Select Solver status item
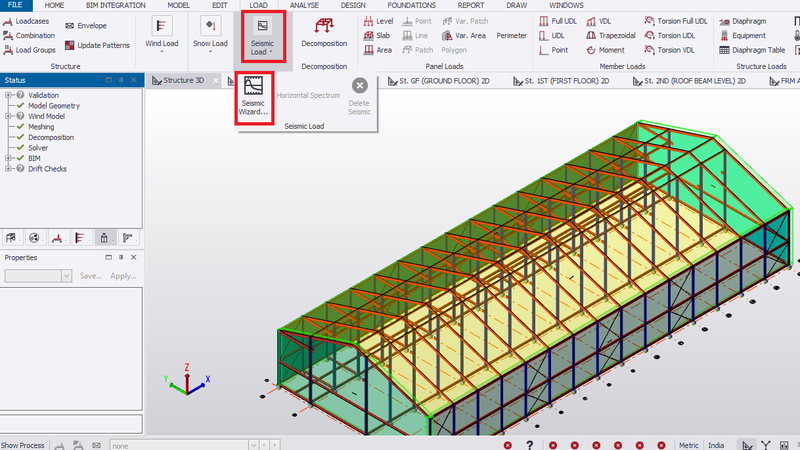This screenshot has height=450, width=800. pos(38,148)
